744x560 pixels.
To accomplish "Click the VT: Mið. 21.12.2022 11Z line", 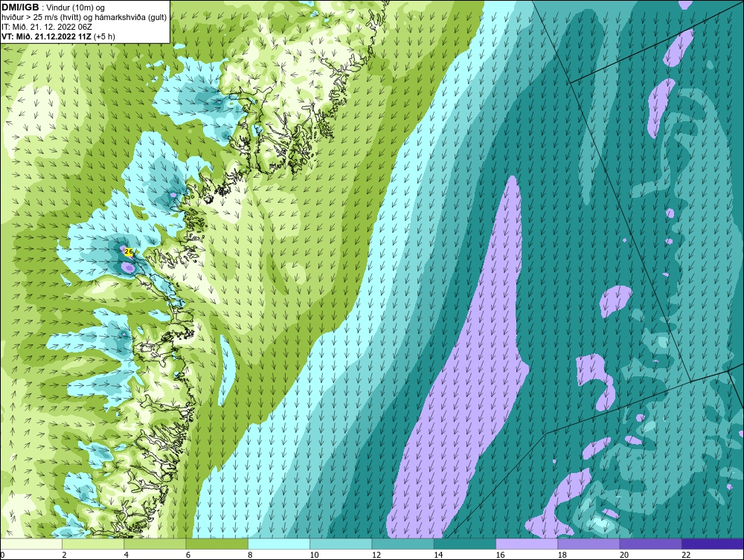I will [x=58, y=36].
